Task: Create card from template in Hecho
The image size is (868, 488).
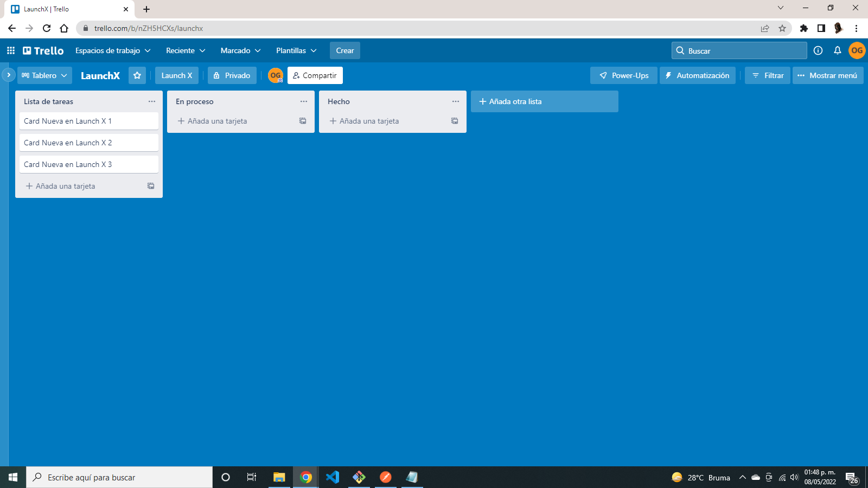Action: pyautogui.click(x=455, y=121)
